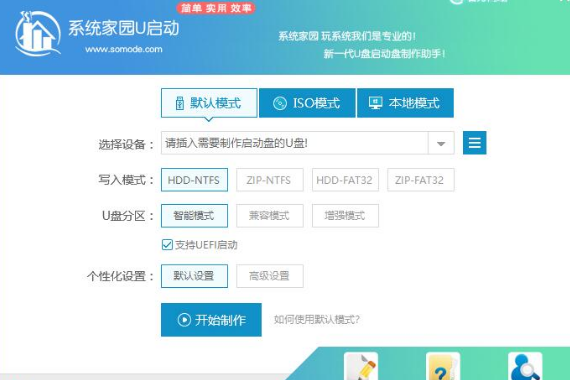Click the pencil and paper icon
This screenshot has height=380, width=570.
click(361, 367)
